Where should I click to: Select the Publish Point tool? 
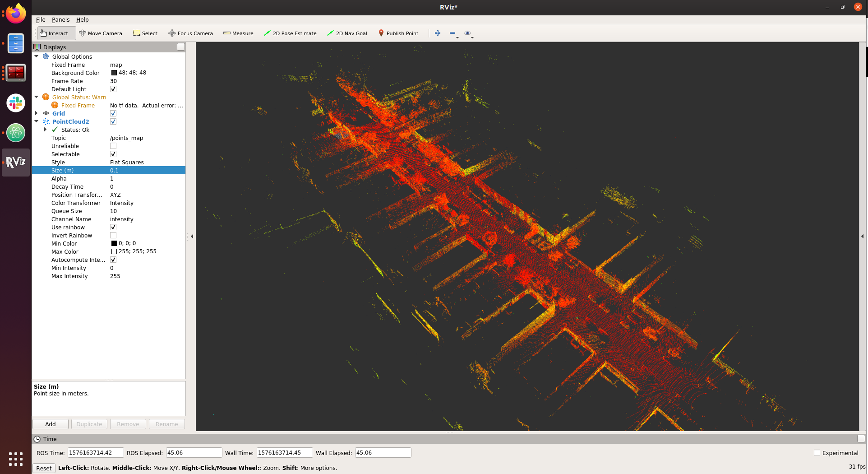(x=398, y=33)
